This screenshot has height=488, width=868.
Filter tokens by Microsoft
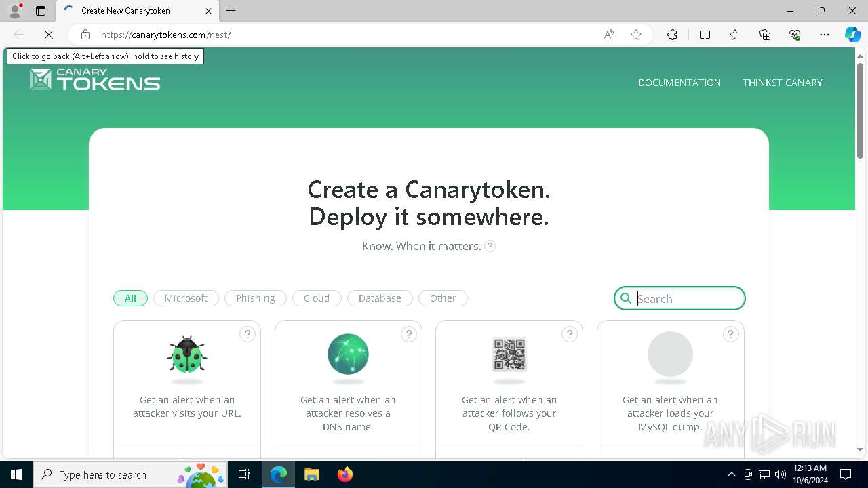pos(186,298)
